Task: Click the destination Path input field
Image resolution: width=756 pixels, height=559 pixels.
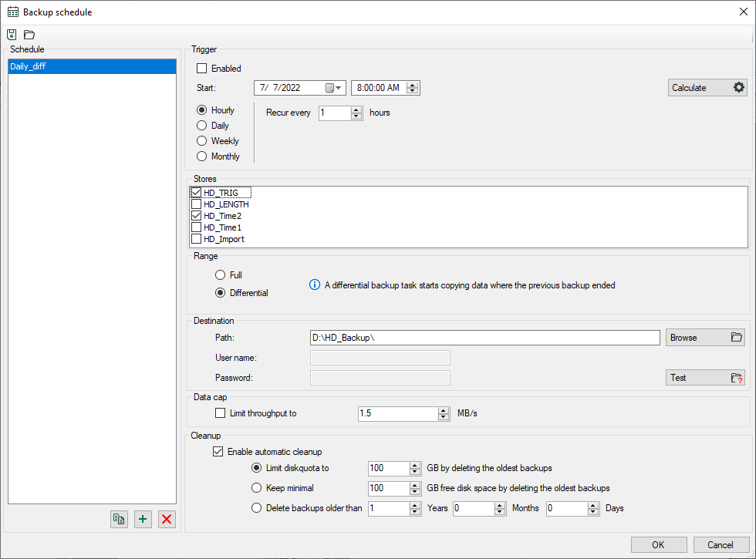Action: click(484, 338)
